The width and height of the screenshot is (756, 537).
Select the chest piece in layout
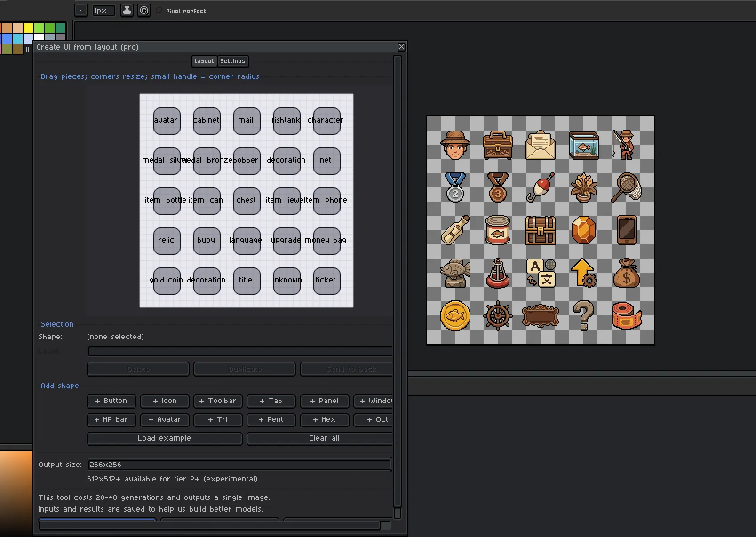coord(247,201)
